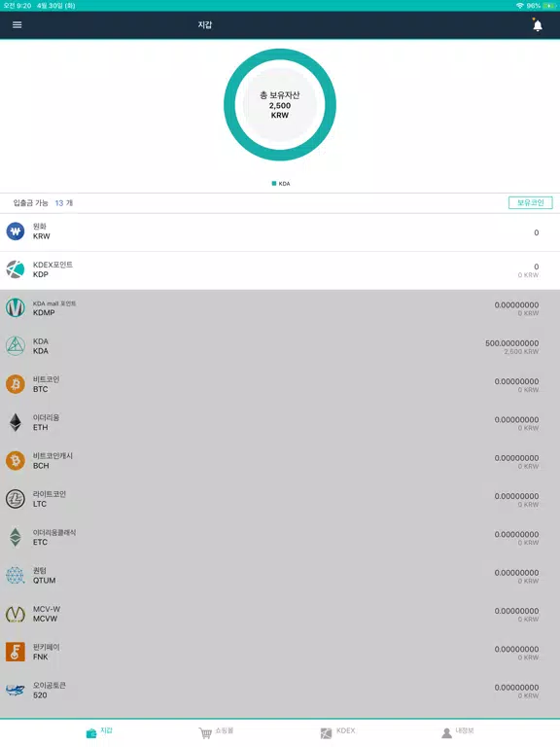Select the KDA chart legend swatch
Image resolution: width=560 pixels, height=747 pixels.
click(x=274, y=184)
